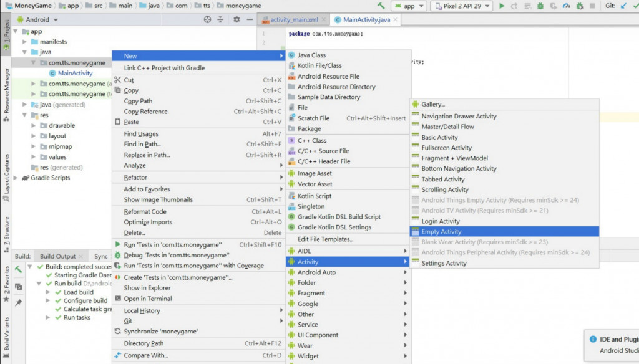Viewport: 639px width, 364px height.
Task: Click the Debug app bug icon
Action: (540, 6)
